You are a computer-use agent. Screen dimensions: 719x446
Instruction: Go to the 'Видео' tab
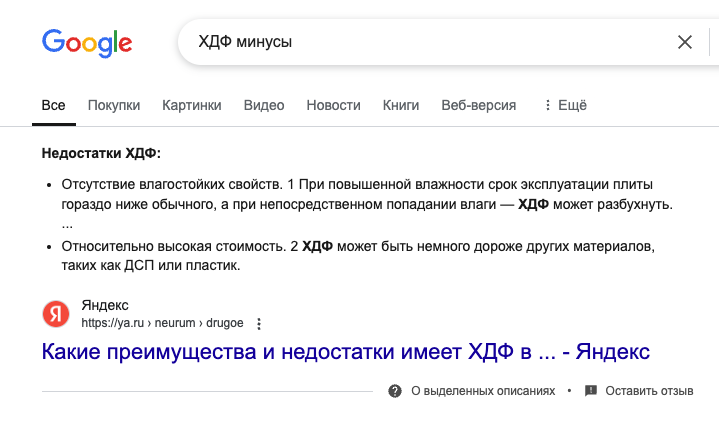pyautogui.click(x=264, y=105)
